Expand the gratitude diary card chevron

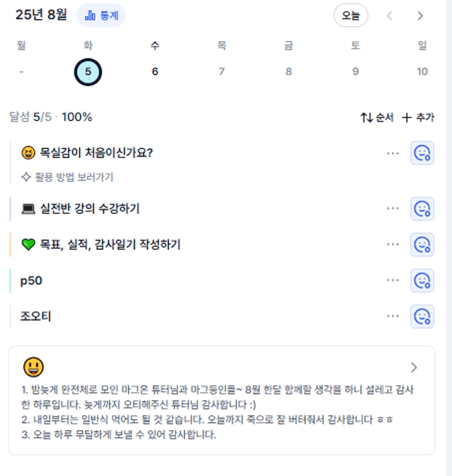pos(414,367)
